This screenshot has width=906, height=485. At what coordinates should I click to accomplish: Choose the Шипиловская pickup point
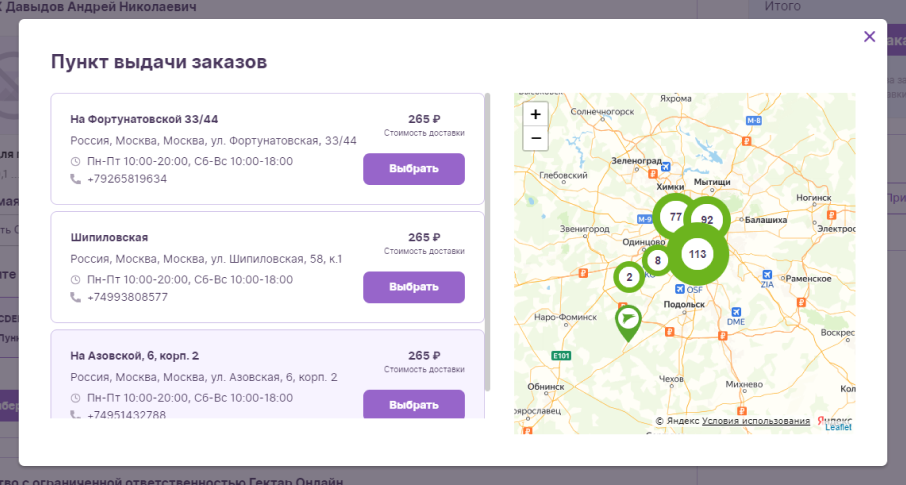pos(413,287)
